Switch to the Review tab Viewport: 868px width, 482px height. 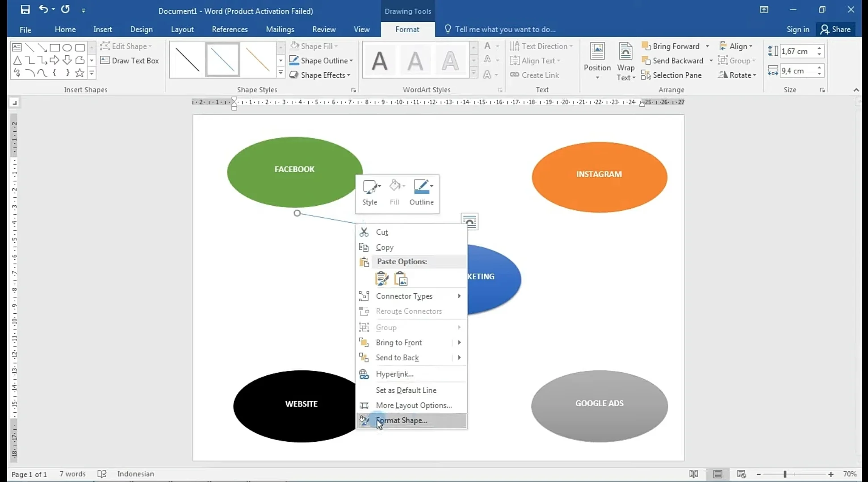point(324,29)
